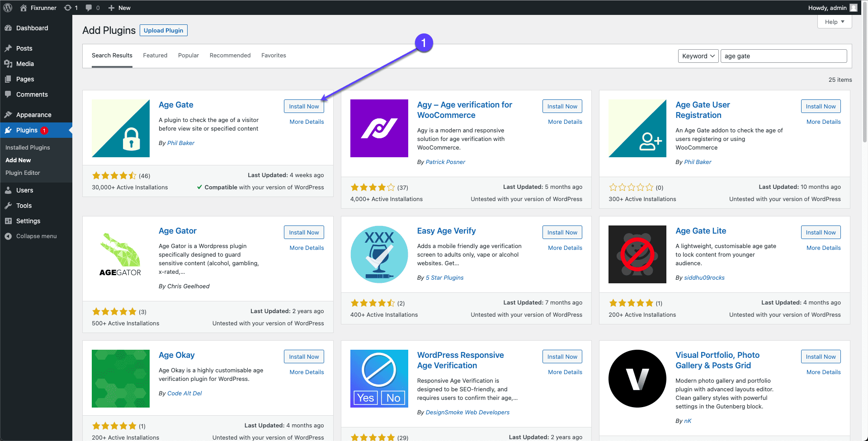Install WordPress Responsive Age Verification plugin
Viewport: 868px width, 441px height.
[x=562, y=357]
